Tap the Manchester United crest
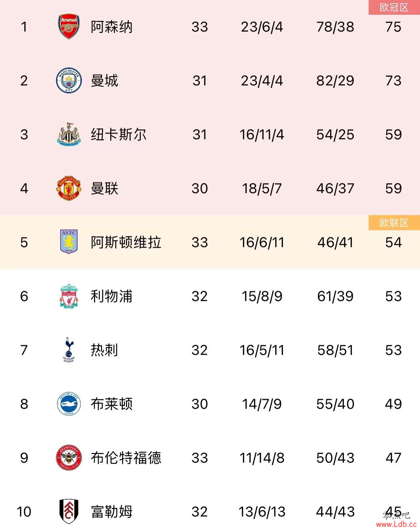This screenshot has width=420, height=528. tap(69, 188)
